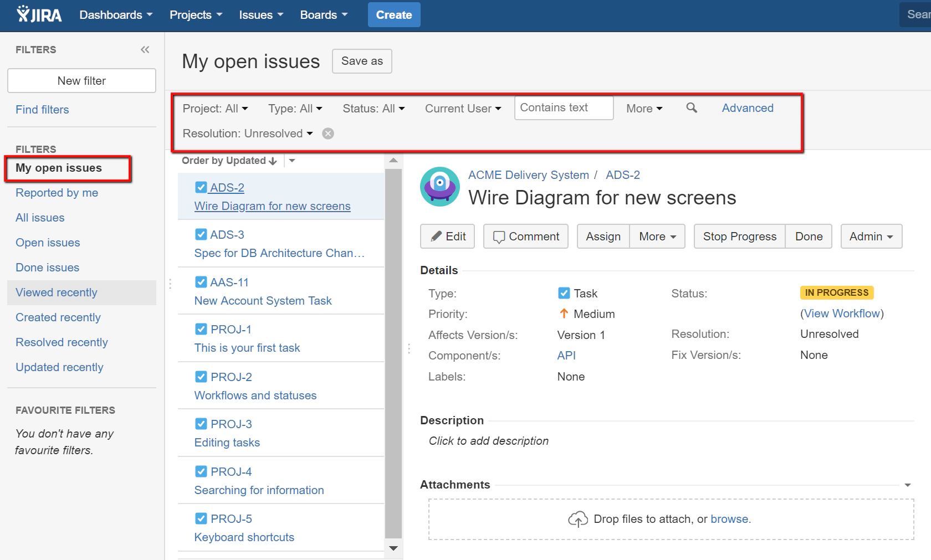Click the Edit pencil icon on the issue

437,236
